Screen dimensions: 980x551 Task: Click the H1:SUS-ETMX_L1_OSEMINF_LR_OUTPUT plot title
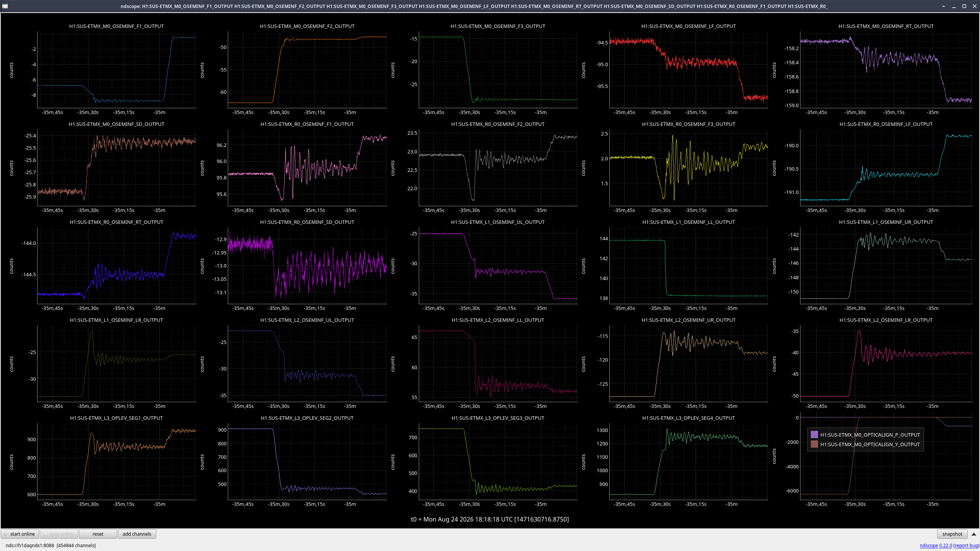pyautogui.click(x=116, y=320)
